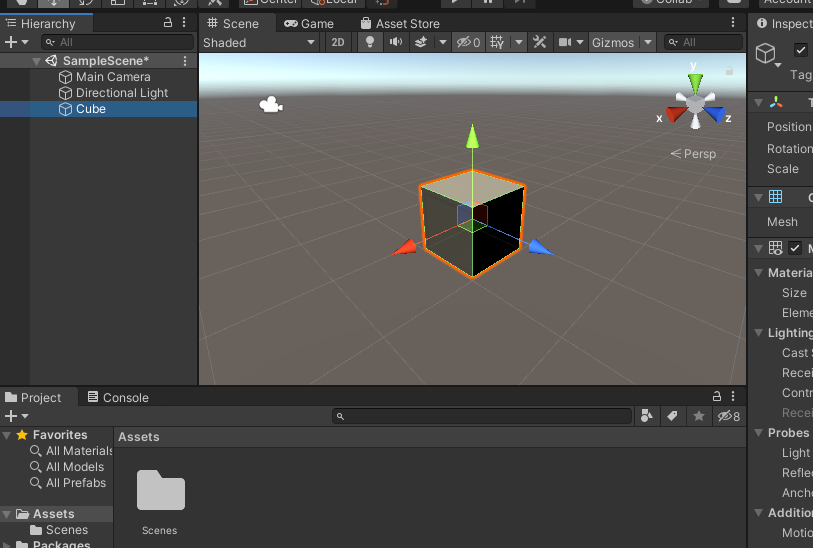Toggle hidden packages visibility showing 8
This screenshot has width=813, height=548.
coord(728,416)
